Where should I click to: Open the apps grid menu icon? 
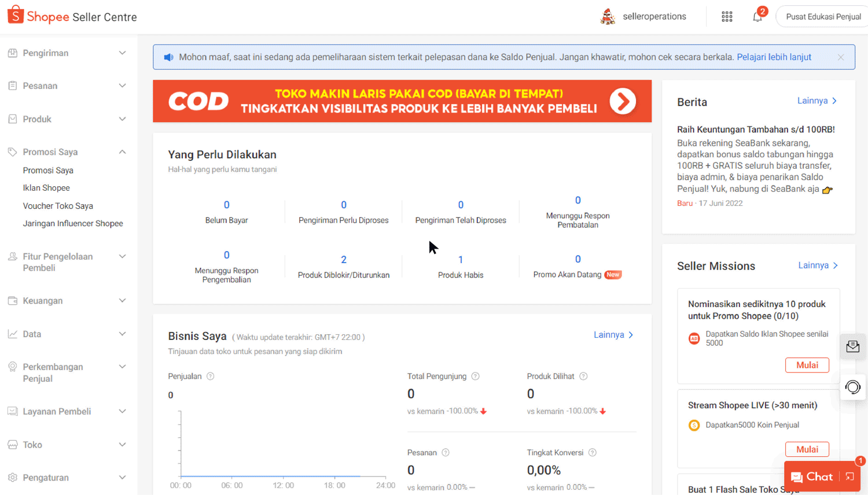coord(727,17)
